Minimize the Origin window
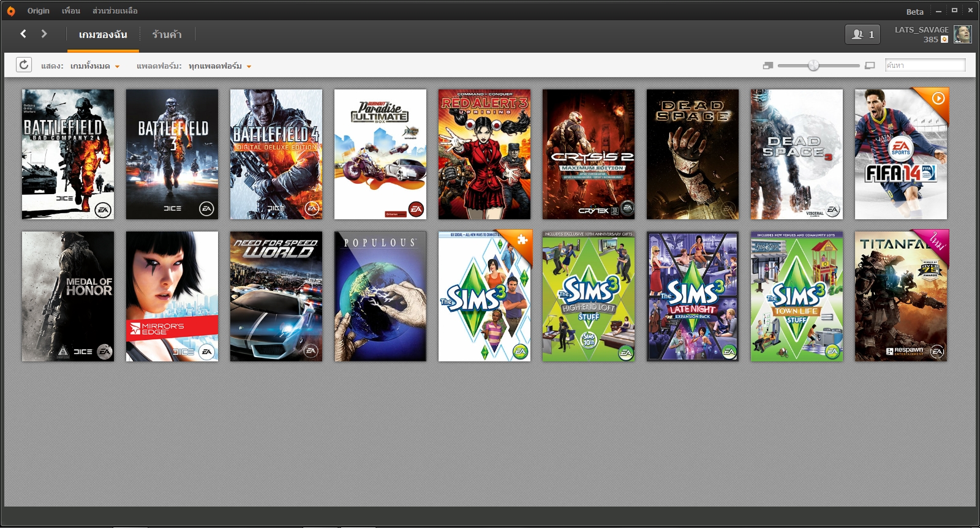 pyautogui.click(x=938, y=11)
